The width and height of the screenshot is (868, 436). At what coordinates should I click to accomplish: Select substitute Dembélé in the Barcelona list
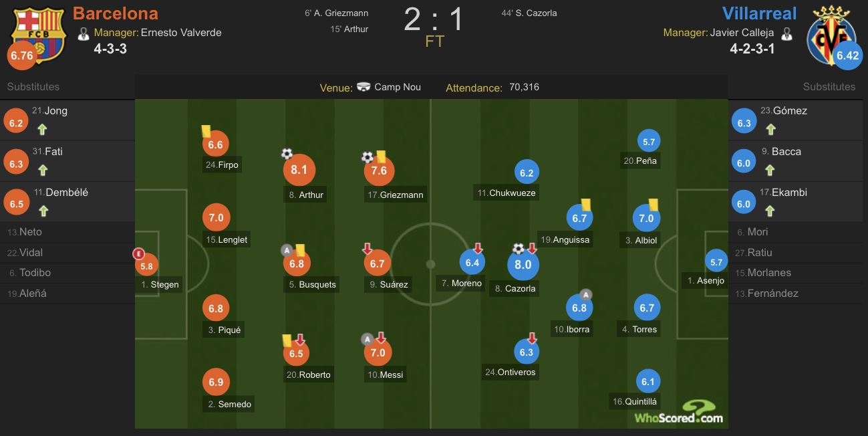67,202
